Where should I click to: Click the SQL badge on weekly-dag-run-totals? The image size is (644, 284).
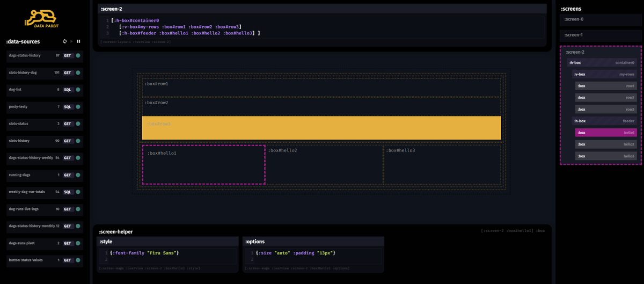click(x=68, y=192)
